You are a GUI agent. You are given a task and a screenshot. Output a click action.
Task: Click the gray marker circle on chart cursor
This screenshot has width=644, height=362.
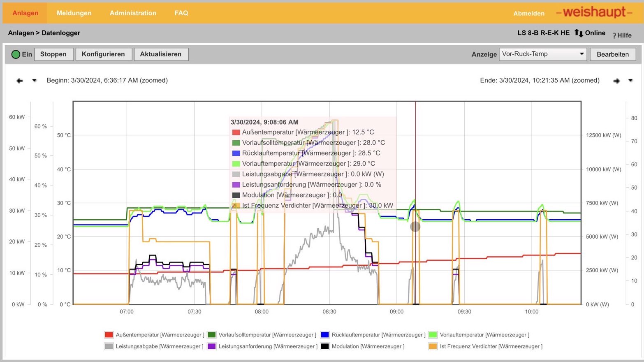415,226
